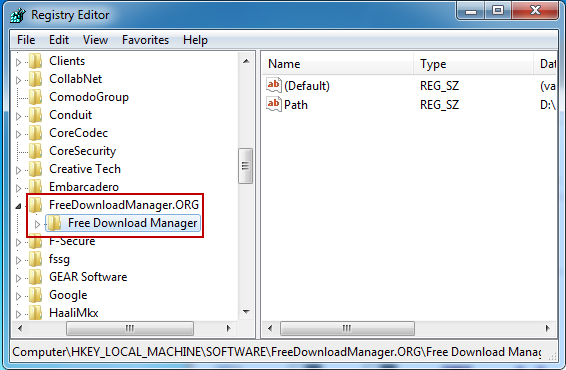Click the Registry Editor title bar icon

pyautogui.click(x=18, y=15)
